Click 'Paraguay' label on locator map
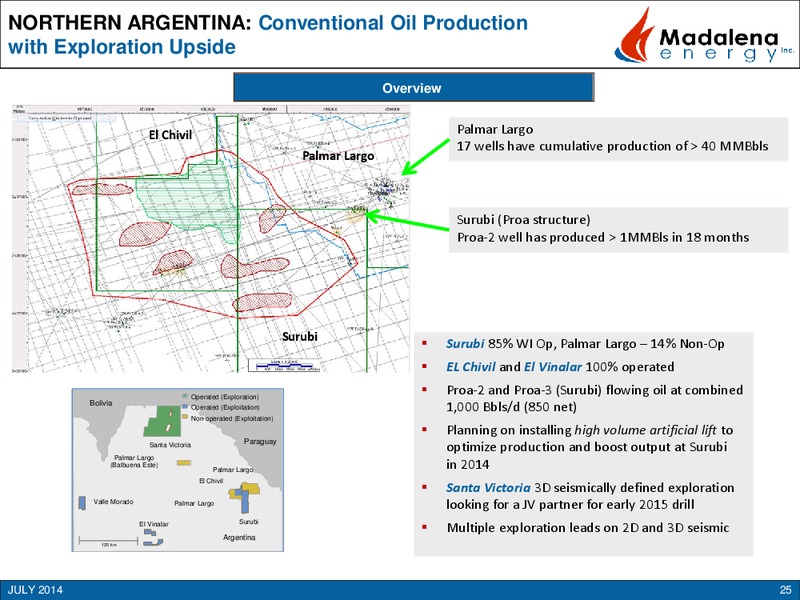This screenshot has width=800, height=600. tap(260, 441)
